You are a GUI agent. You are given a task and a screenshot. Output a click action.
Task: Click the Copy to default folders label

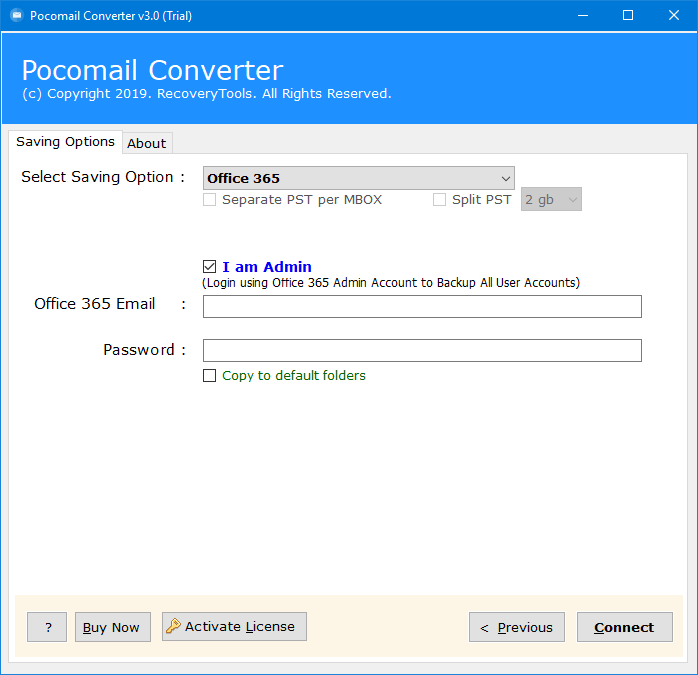click(x=294, y=375)
